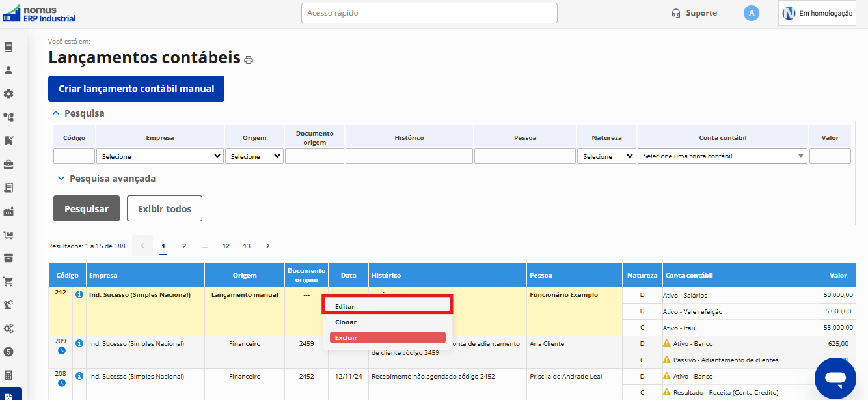868x400 pixels.
Task: Open the flag with checkmark sidebar icon
Action: click(8, 141)
